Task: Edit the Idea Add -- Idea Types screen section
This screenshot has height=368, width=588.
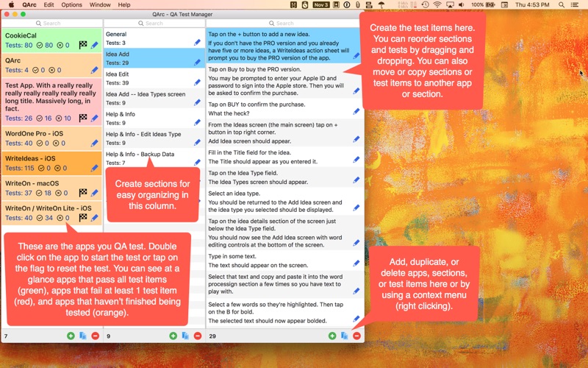Action: click(x=197, y=102)
